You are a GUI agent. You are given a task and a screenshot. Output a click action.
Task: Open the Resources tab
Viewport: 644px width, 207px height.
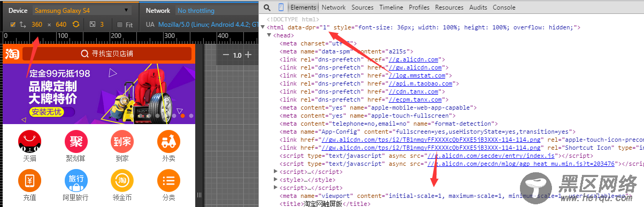click(449, 7)
